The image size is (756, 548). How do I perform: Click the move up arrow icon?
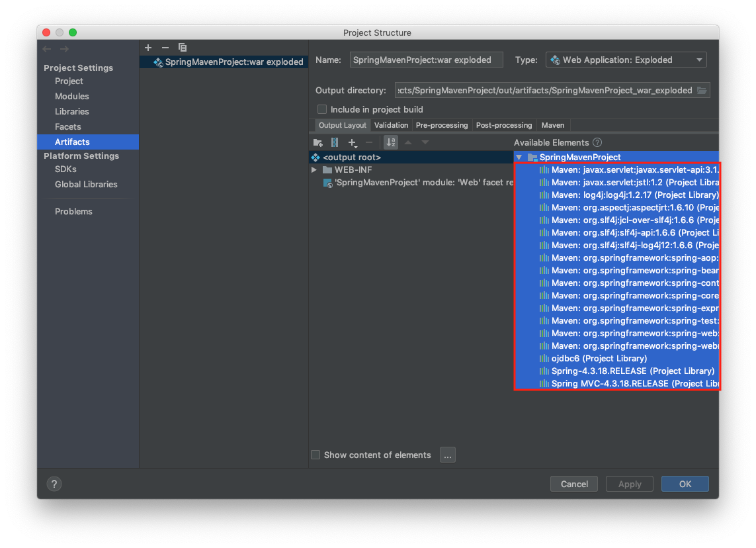coord(408,142)
